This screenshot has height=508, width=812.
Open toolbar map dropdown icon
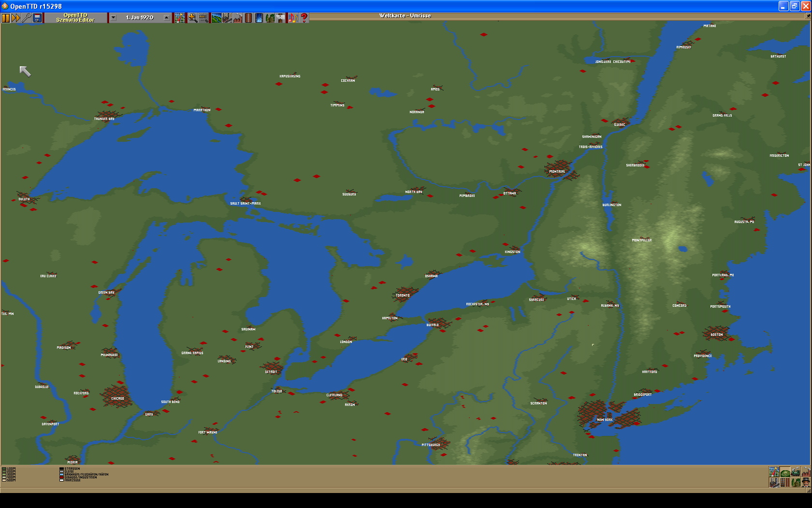(x=180, y=18)
